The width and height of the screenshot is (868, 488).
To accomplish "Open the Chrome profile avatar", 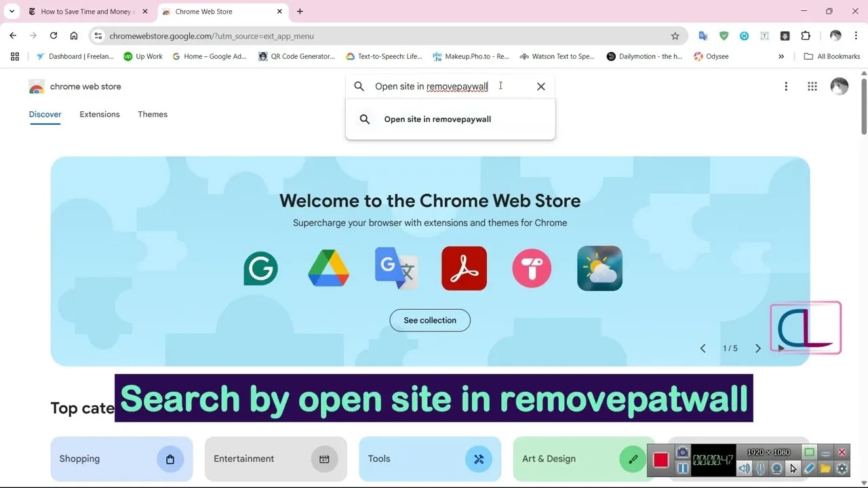I will point(835,36).
